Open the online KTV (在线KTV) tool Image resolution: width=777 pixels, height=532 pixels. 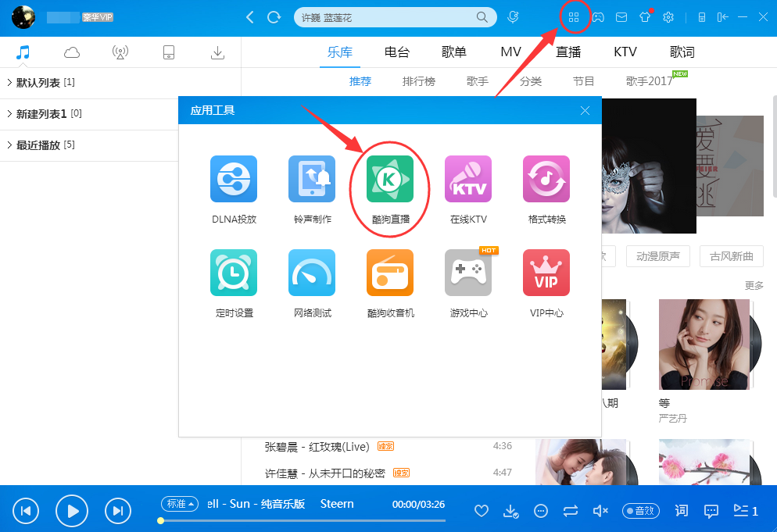point(467,179)
